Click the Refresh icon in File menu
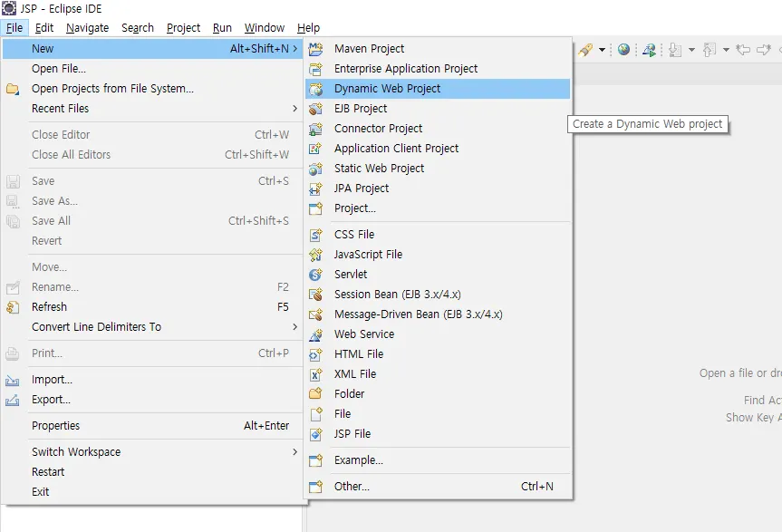782x532 pixels. click(13, 307)
